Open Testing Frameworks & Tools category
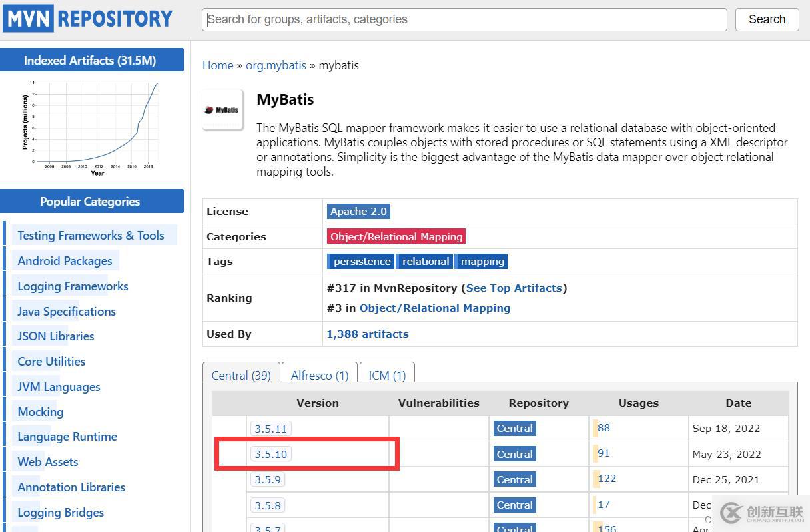Screen dimensions: 810x532 tap(91, 236)
